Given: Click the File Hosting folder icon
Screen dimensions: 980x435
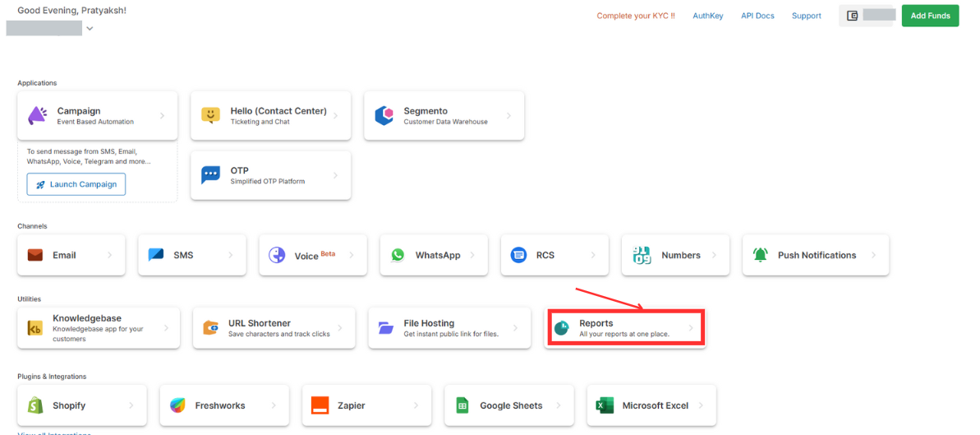Looking at the screenshot, I should [386, 328].
